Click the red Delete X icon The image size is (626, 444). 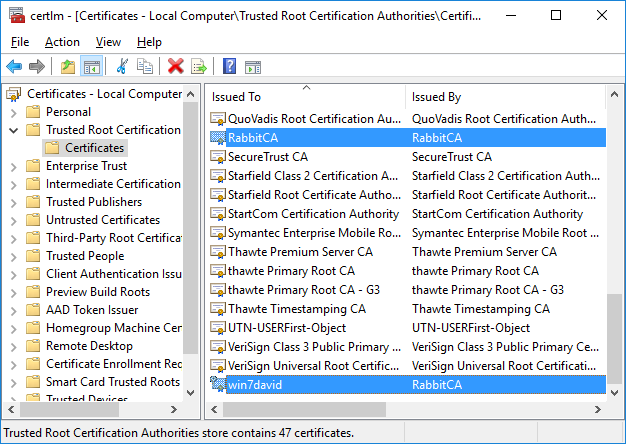tap(176, 66)
